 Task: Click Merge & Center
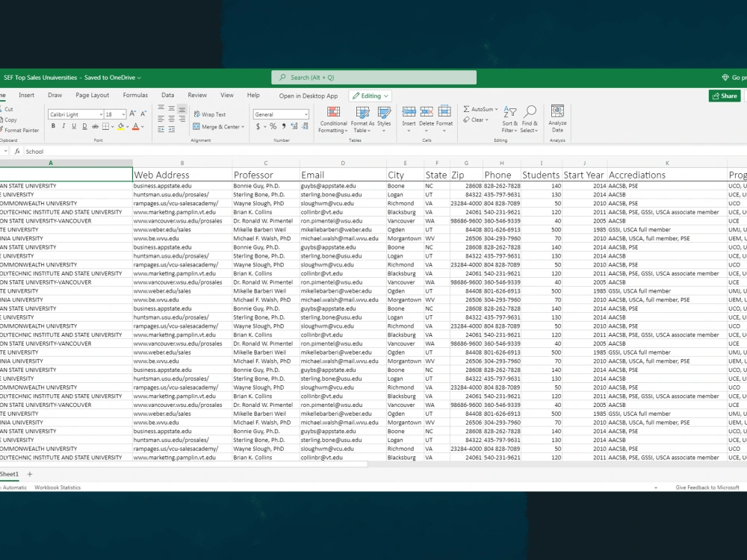[217, 127]
